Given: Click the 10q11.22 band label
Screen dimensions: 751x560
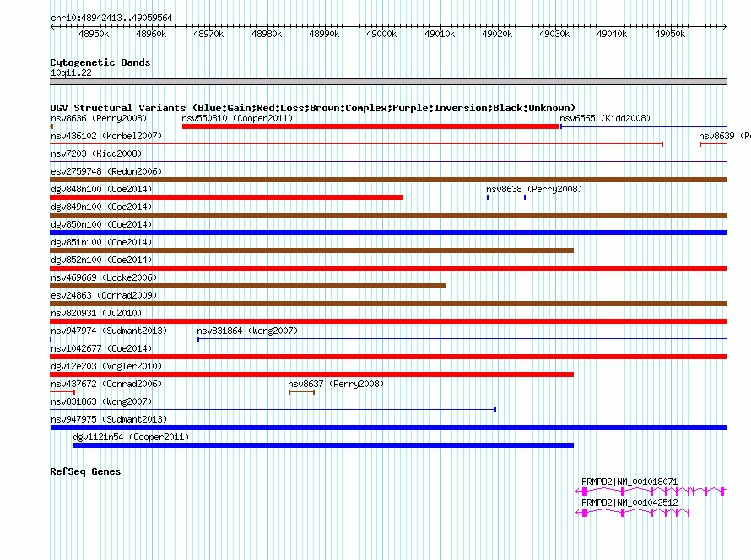Looking at the screenshot, I should 71,73.
